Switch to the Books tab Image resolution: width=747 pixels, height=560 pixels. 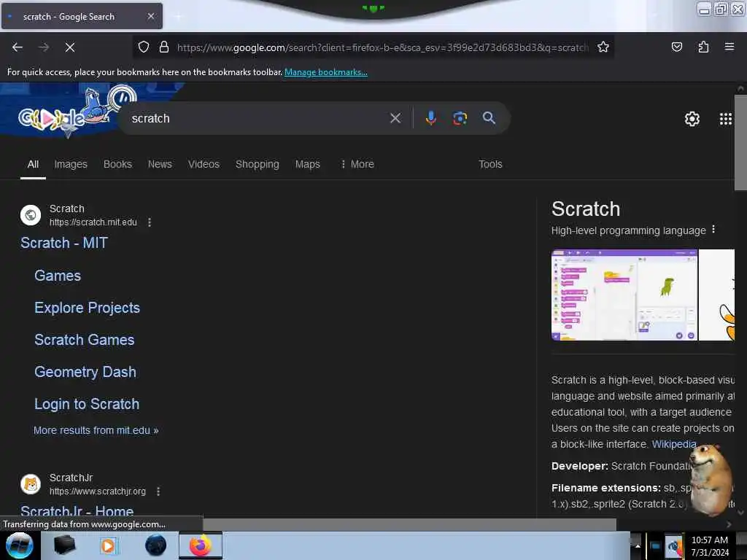pos(117,164)
